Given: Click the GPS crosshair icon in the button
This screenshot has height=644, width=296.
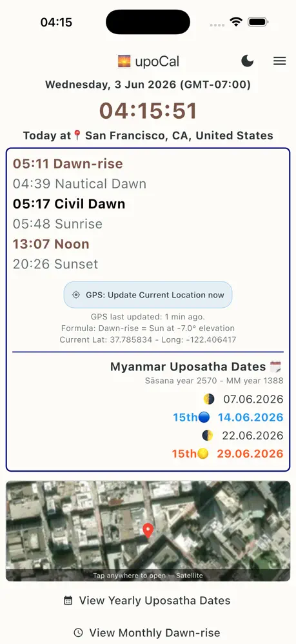Looking at the screenshot, I should (x=76, y=295).
